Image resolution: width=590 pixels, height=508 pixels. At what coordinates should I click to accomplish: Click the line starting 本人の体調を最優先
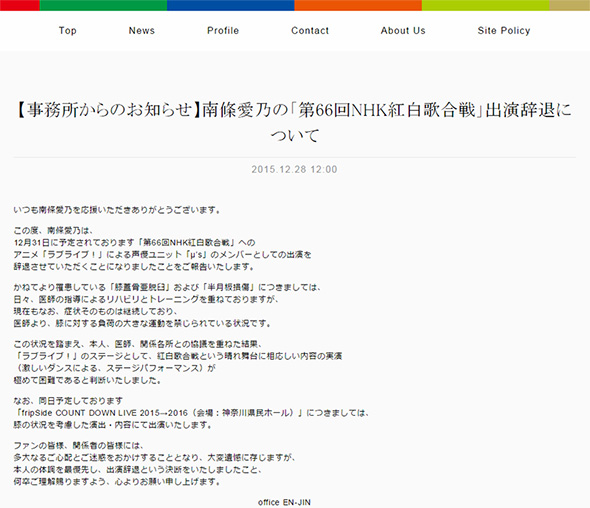coord(138,470)
